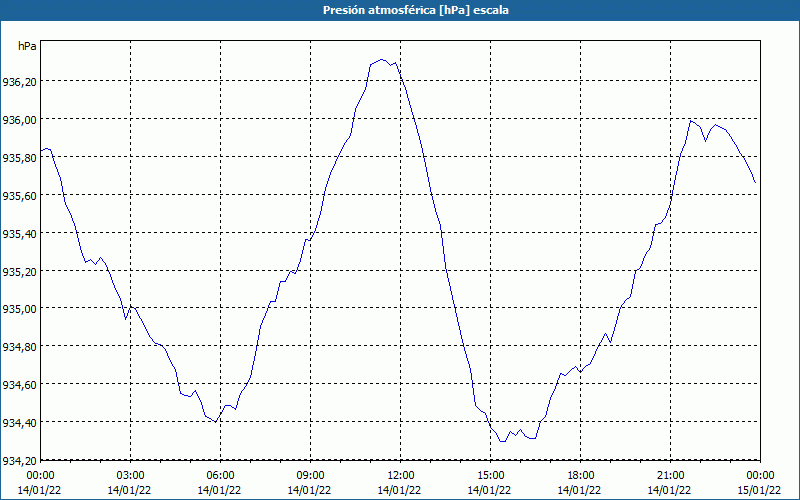Select the 934,40 y-axis value
This screenshot has width=800, height=500.
[x=19, y=422]
